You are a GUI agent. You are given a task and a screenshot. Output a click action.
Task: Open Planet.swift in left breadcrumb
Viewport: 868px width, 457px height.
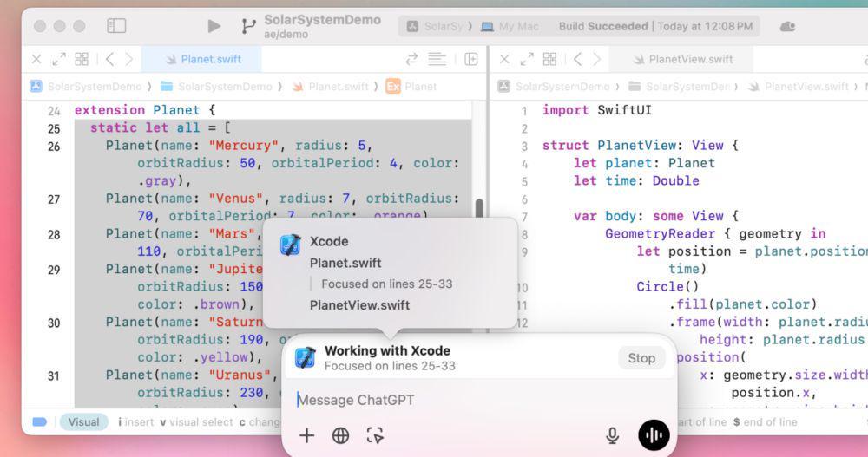pos(331,87)
